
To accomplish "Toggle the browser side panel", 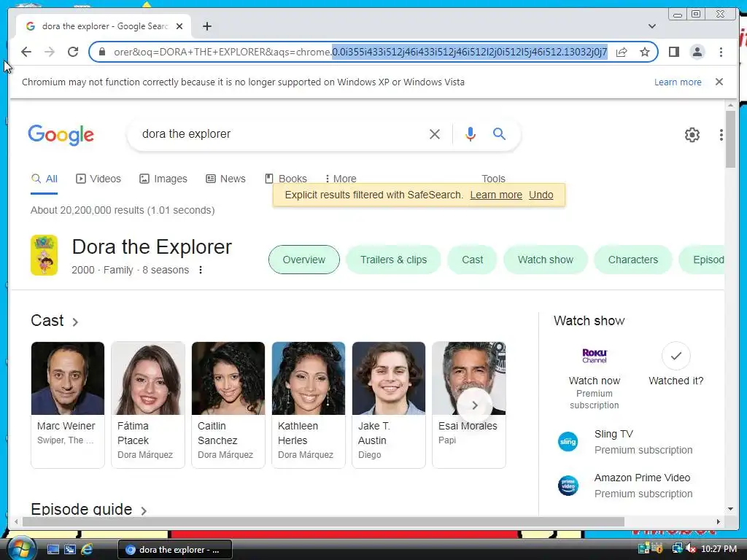I will click(673, 52).
